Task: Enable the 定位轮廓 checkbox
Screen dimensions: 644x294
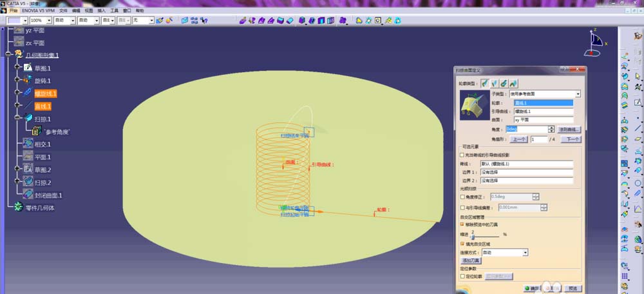Action: point(462,277)
